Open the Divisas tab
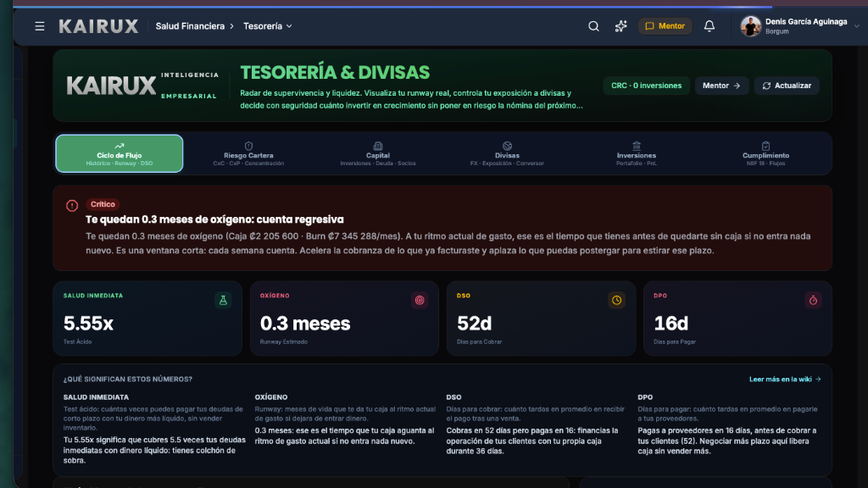This screenshot has width=868, height=488. pos(507,153)
